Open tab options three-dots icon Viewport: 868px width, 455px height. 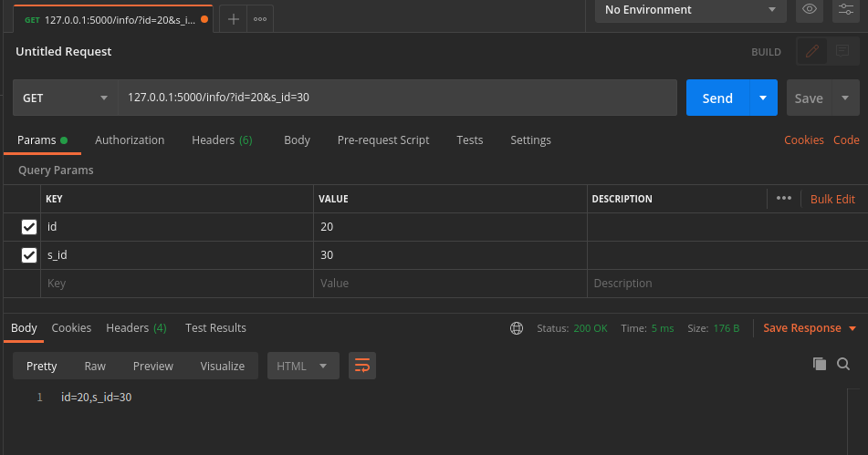point(260,18)
